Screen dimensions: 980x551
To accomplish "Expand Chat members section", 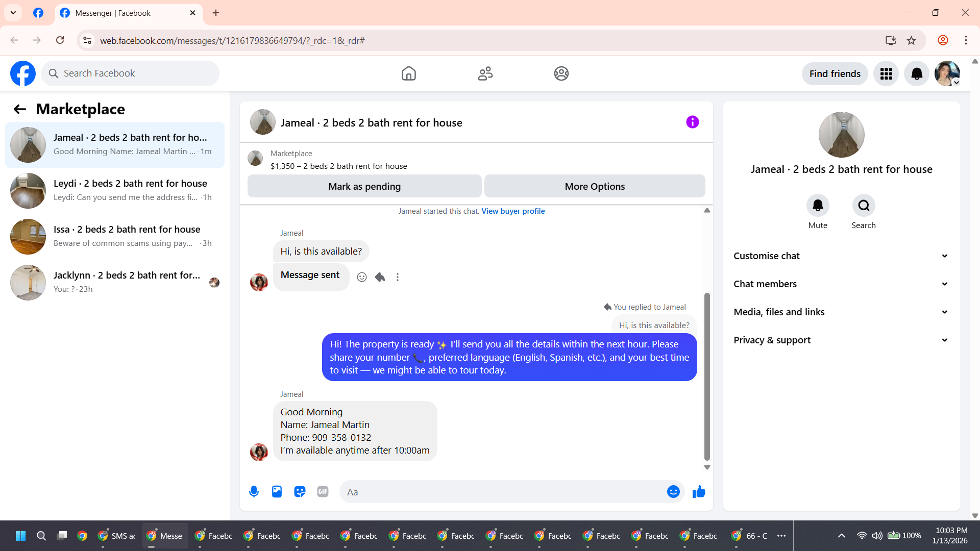I will (841, 284).
